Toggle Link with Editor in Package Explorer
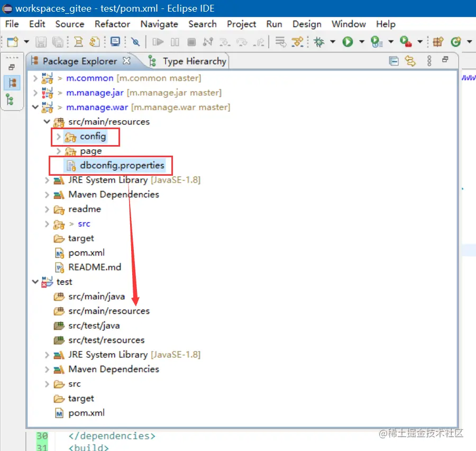The height and width of the screenshot is (451, 476). tap(410, 61)
